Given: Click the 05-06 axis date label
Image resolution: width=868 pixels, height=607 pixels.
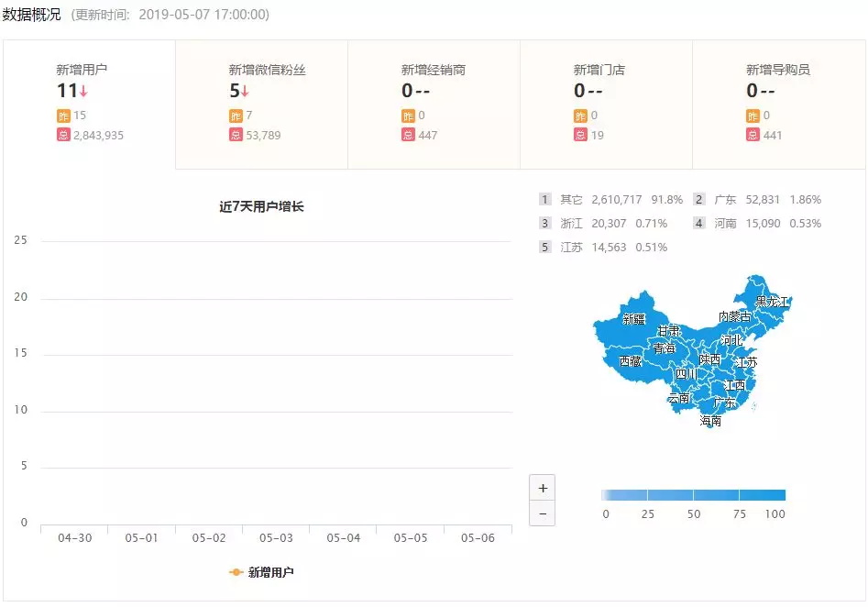Looking at the screenshot, I should click(x=478, y=537).
